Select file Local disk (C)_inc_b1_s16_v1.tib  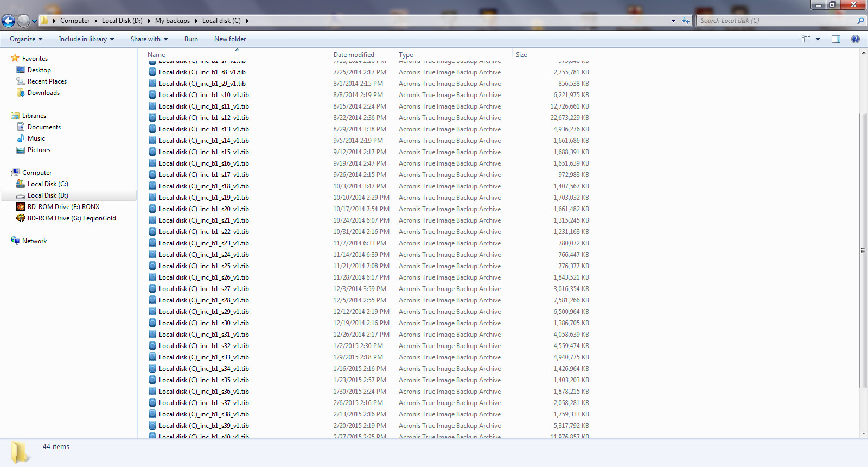(x=203, y=163)
